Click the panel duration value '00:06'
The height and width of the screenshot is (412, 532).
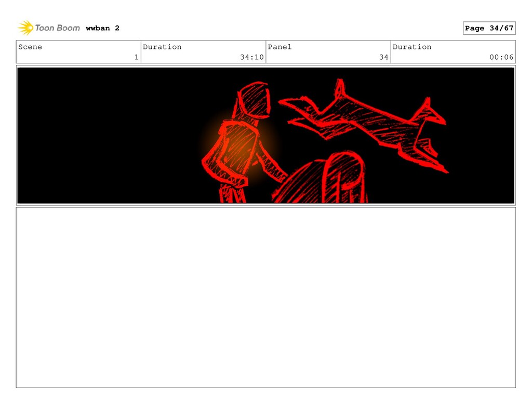(501, 57)
